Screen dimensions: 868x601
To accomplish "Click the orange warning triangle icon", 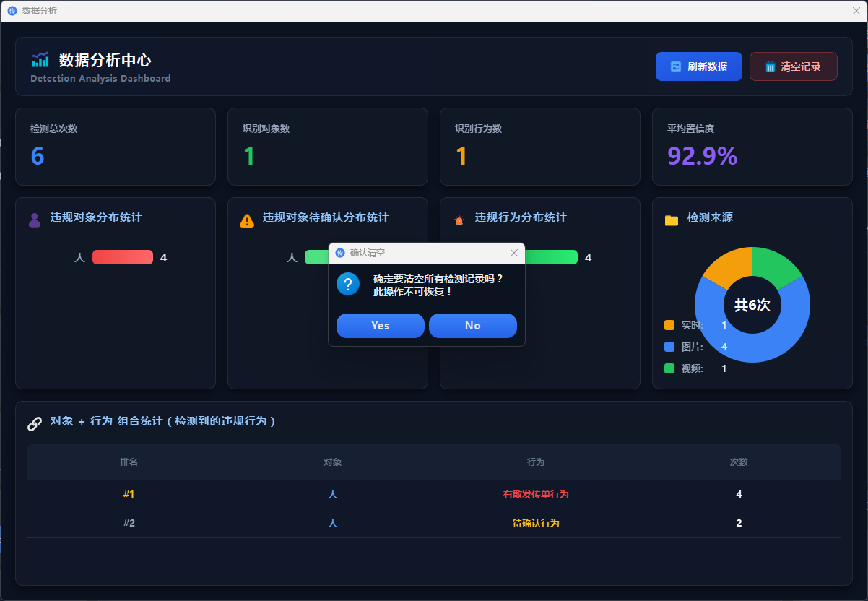I will [x=247, y=220].
